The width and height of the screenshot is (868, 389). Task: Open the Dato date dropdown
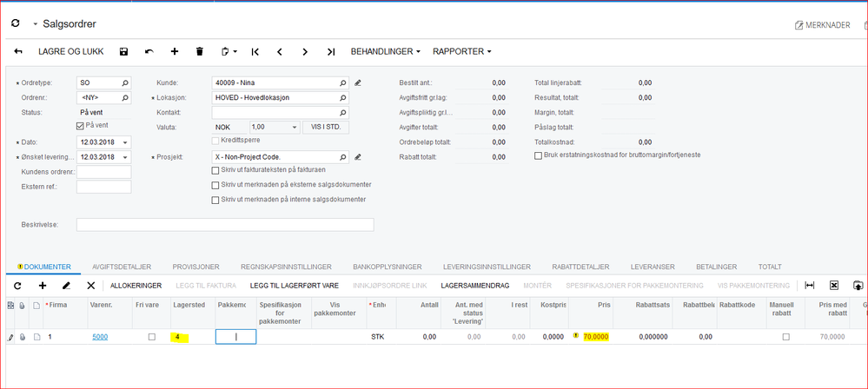tap(126, 142)
